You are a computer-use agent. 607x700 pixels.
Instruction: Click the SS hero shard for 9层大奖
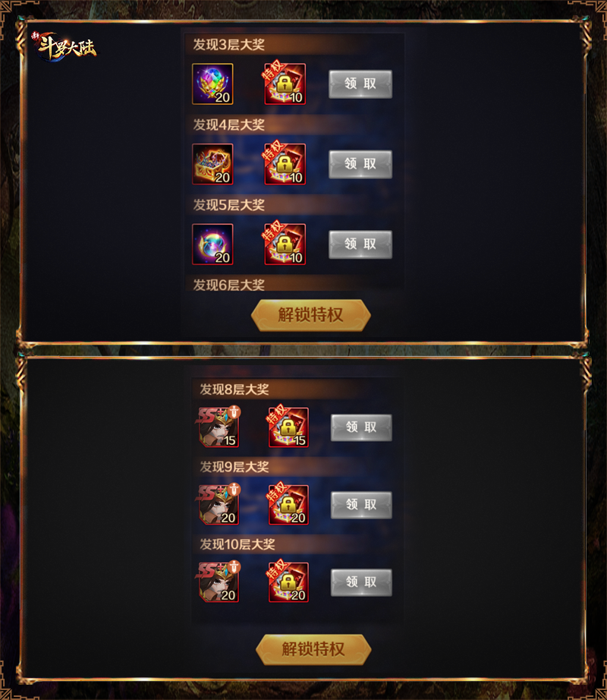[218, 504]
